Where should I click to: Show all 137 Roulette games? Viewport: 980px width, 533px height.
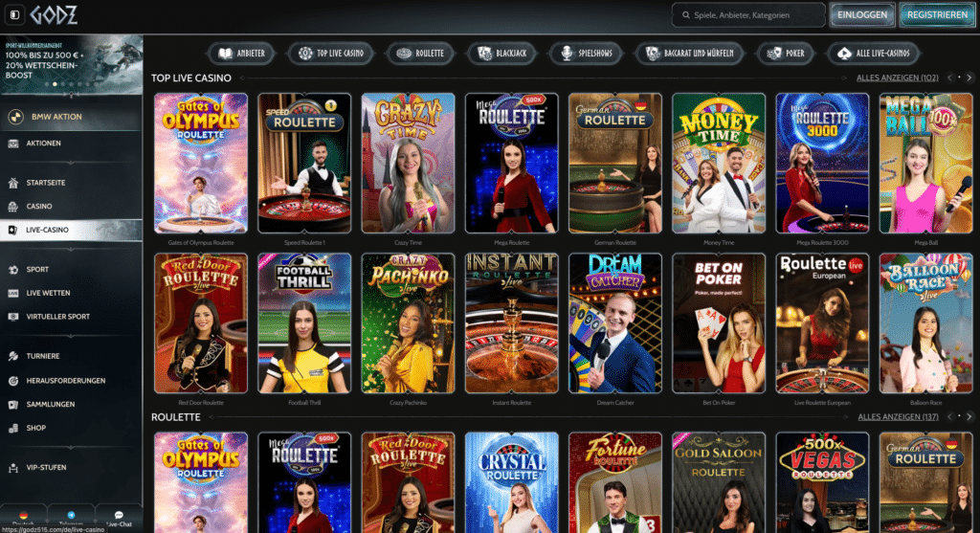[x=898, y=417]
